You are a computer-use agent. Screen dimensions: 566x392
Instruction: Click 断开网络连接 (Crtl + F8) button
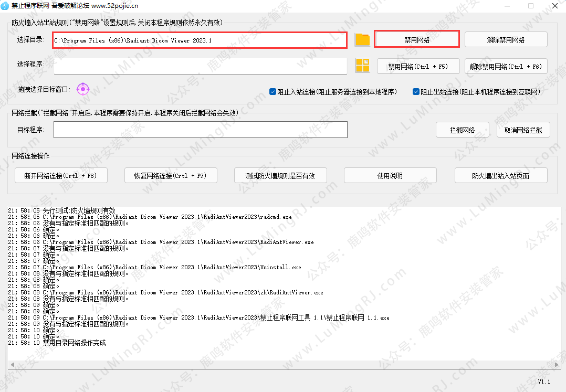coord(61,176)
